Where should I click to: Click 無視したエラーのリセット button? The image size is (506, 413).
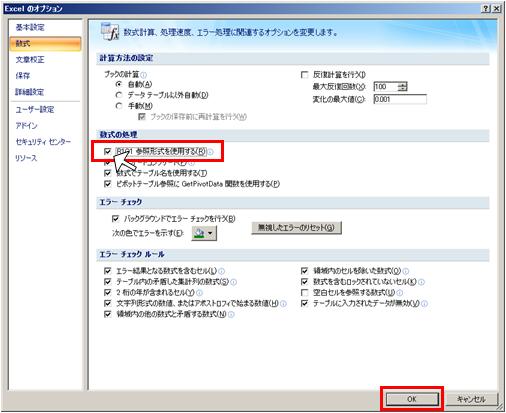pos(296,228)
